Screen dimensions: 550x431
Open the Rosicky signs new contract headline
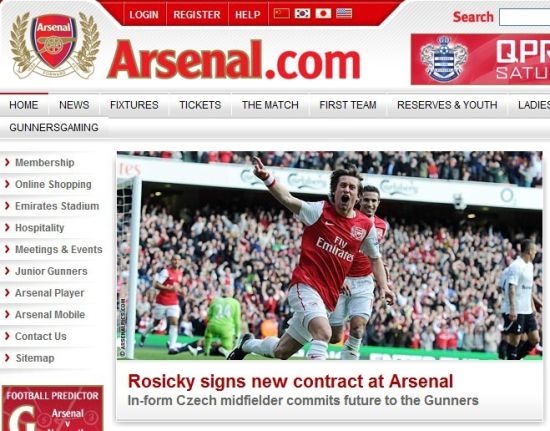pyautogui.click(x=290, y=381)
